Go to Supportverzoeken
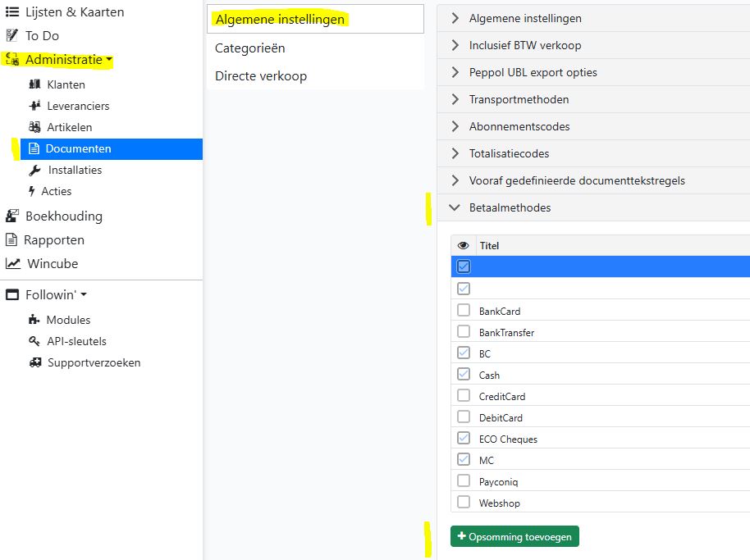 [x=94, y=362]
